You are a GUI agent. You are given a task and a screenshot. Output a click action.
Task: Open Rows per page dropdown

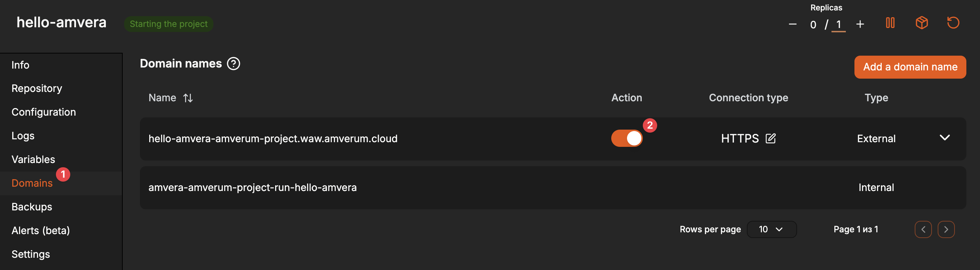click(772, 229)
